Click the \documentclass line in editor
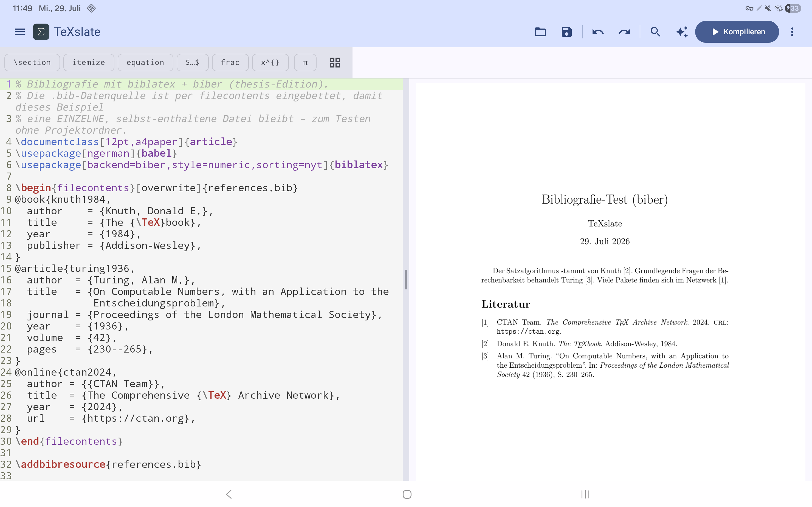812x507 pixels. (x=126, y=142)
